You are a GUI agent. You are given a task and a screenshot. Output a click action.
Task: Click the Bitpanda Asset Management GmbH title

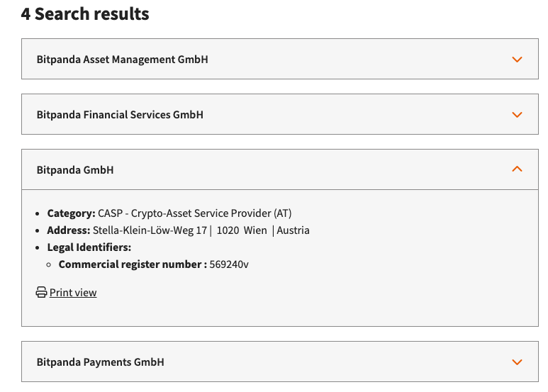pyautogui.click(x=122, y=60)
